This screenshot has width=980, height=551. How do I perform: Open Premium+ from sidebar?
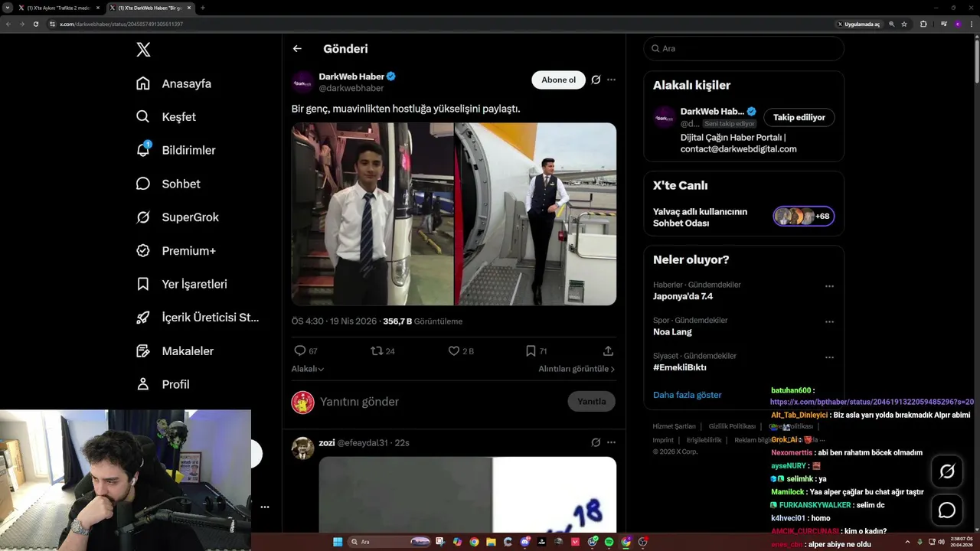pos(176,250)
